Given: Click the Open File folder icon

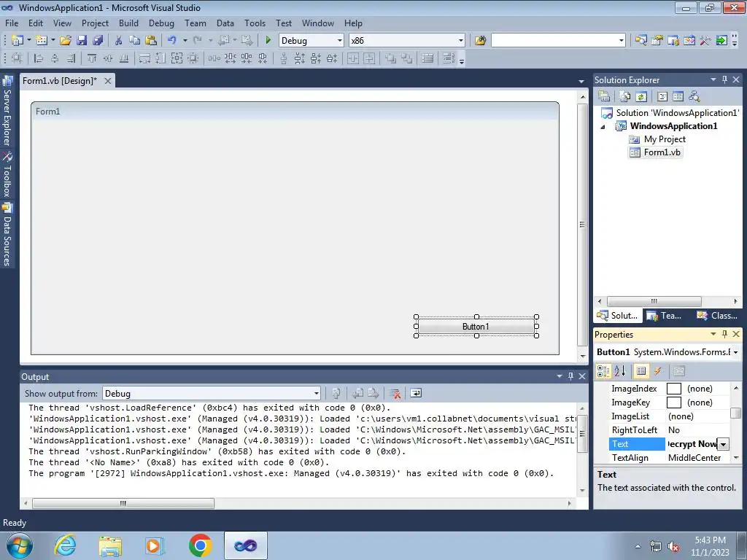Looking at the screenshot, I should [66, 41].
